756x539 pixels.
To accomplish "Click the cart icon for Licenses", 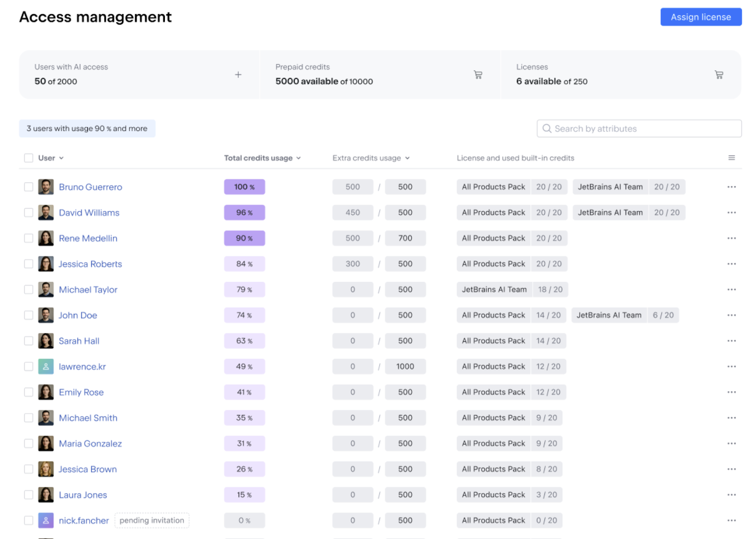I will coord(719,75).
